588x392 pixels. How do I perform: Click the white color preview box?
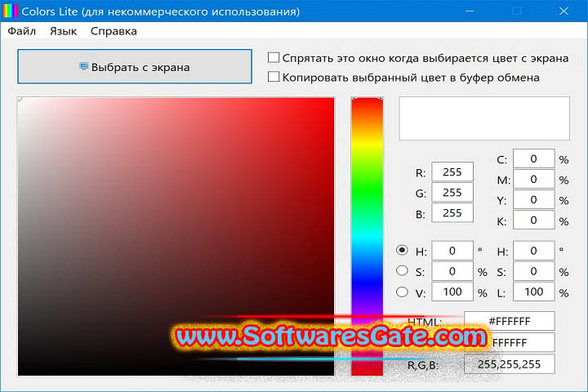pyautogui.click(x=484, y=118)
